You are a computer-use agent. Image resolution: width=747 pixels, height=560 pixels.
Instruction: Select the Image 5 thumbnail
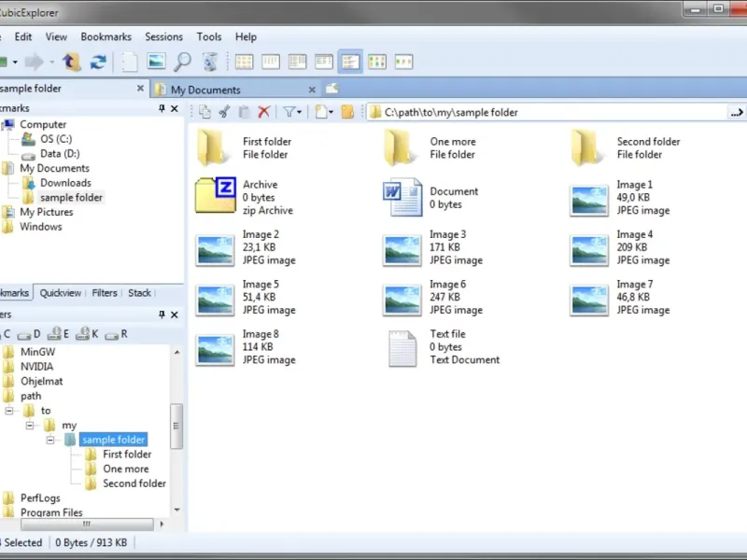coord(215,299)
